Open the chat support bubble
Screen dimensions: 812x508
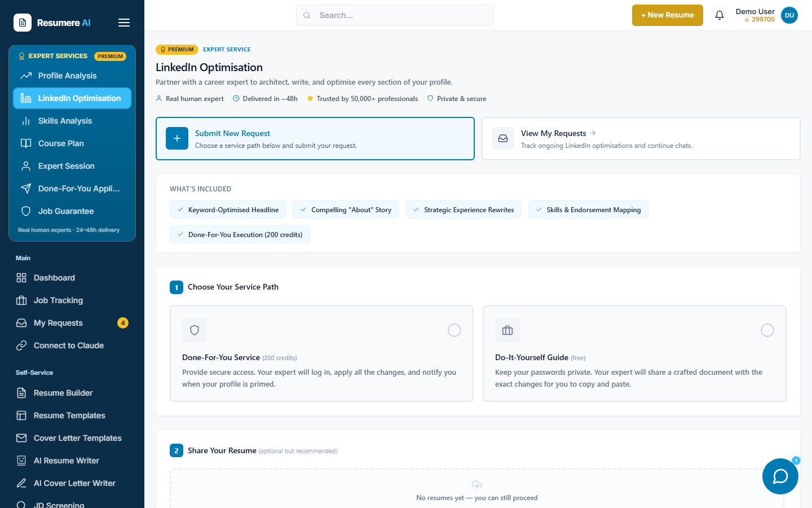780,476
